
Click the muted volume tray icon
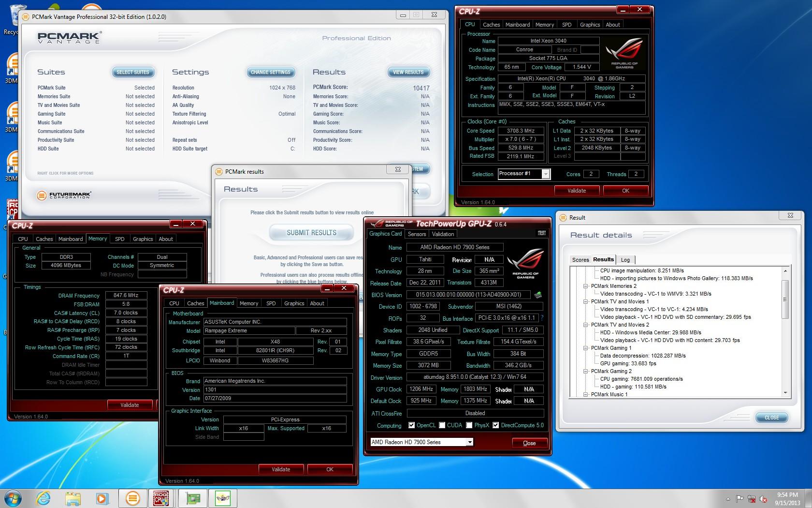pyautogui.click(x=763, y=499)
